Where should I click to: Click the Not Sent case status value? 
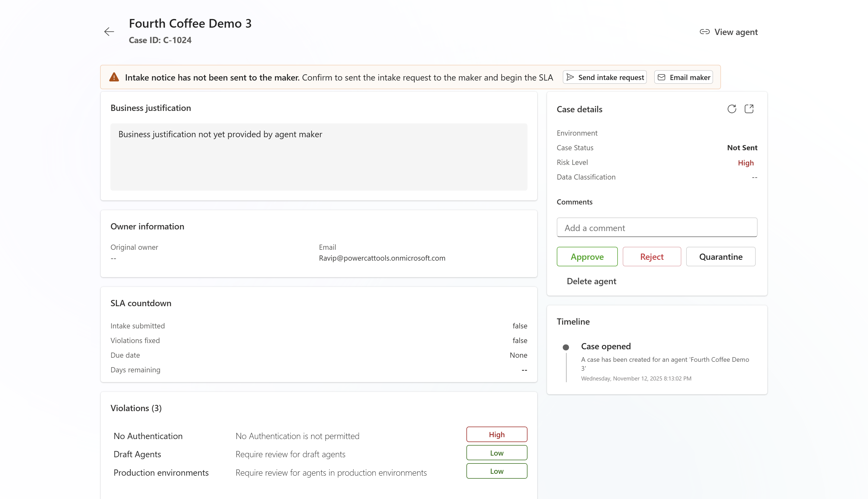[x=742, y=148]
